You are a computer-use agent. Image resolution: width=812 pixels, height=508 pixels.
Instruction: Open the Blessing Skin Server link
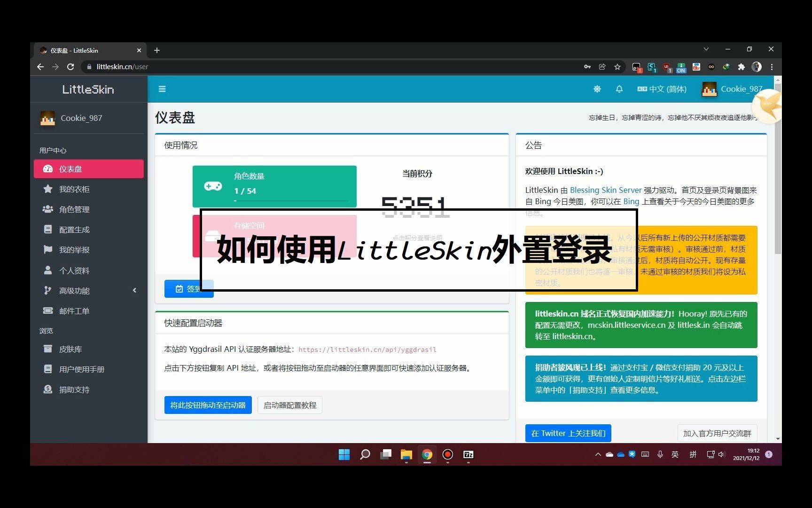pyautogui.click(x=605, y=190)
